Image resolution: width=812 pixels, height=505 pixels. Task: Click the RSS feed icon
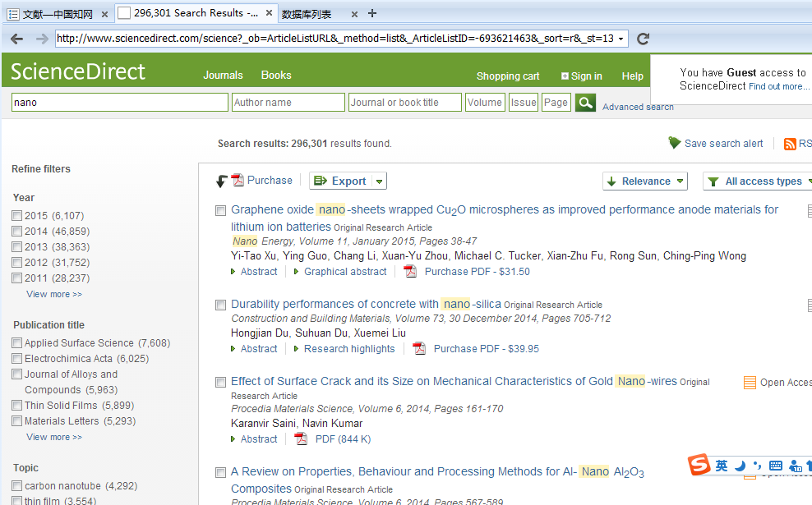click(x=790, y=144)
